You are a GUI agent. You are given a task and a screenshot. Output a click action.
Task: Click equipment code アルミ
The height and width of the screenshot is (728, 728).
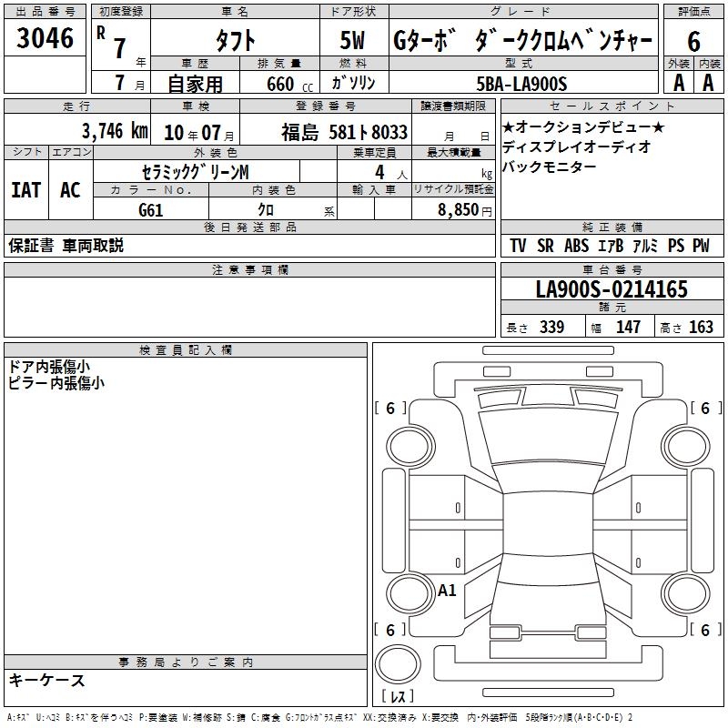pyautogui.click(x=645, y=246)
